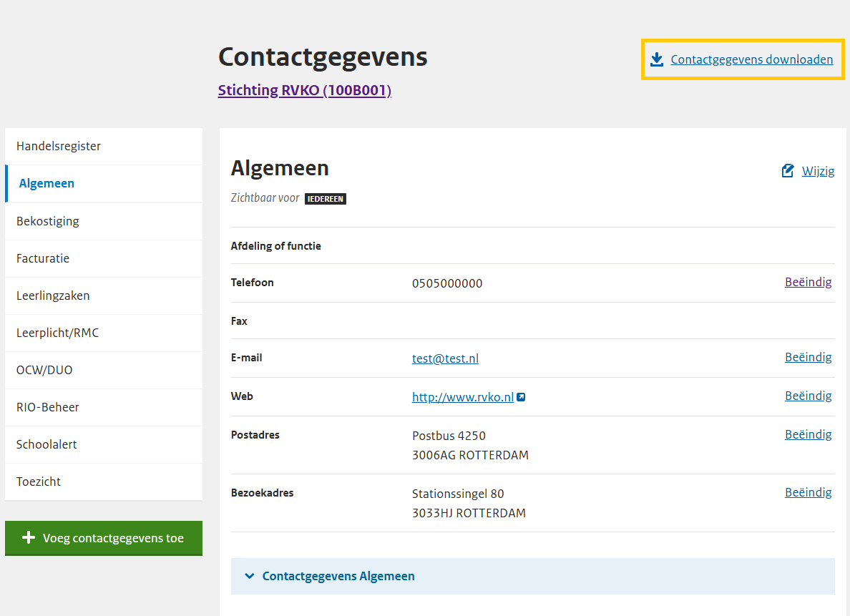Viewport: 850px width, 616px height.
Task: Click the plus icon on Voeg contactgegevens toe
Action: (x=29, y=538)
